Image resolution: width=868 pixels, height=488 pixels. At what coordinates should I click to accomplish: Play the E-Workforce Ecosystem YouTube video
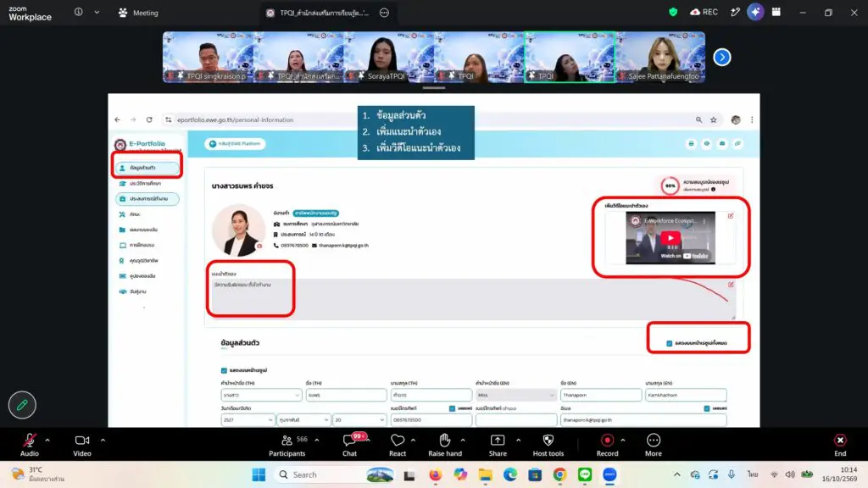point(670,238)
